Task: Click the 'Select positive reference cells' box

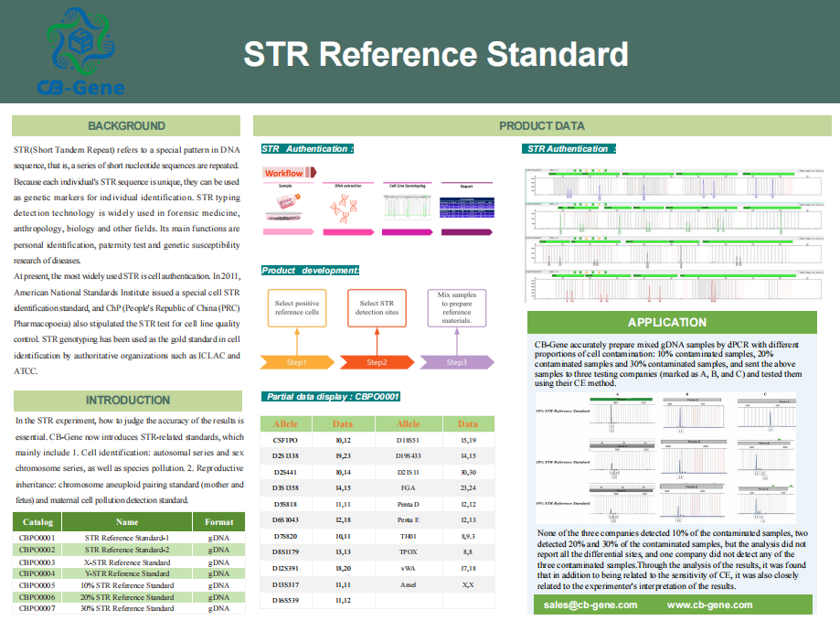Action: pyautogui.click(x=298, y=308)
